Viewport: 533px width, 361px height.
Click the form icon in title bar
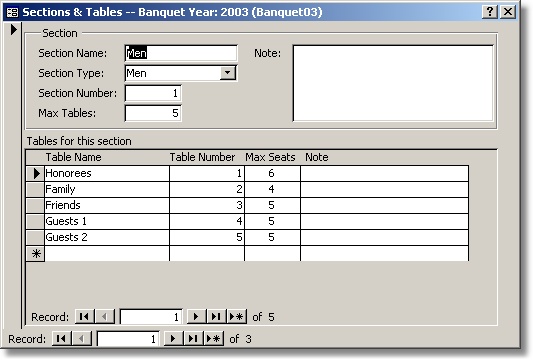click(x=12, y=13)
